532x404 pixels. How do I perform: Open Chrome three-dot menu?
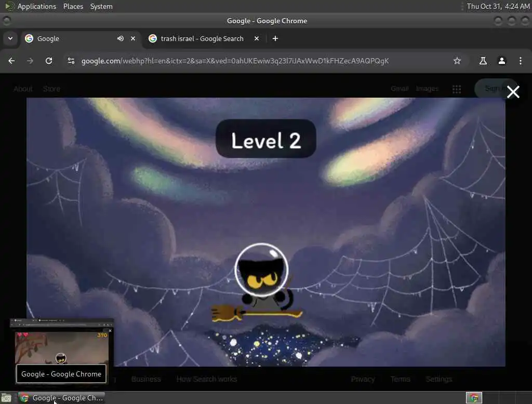click(521, 61)
